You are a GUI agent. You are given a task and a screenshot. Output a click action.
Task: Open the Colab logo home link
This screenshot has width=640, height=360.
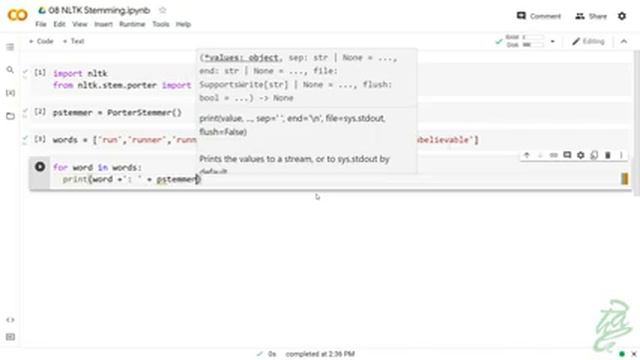[x=18, y=16]
